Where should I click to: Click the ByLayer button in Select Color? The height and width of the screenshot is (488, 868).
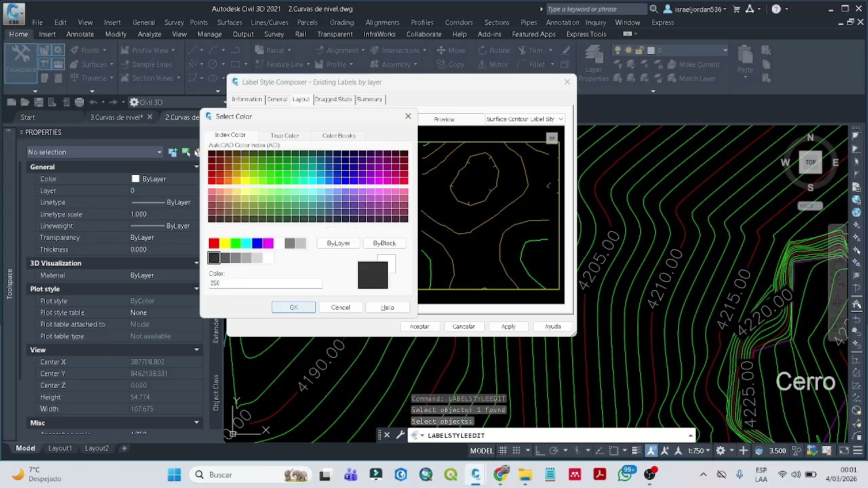[338, 243]
